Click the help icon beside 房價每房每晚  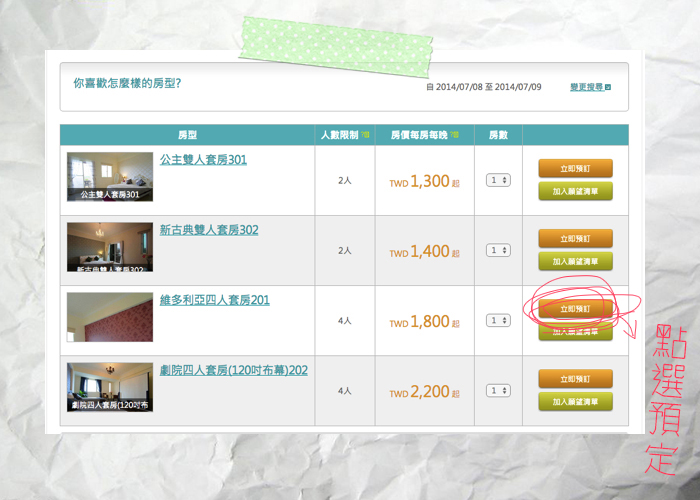454,134
